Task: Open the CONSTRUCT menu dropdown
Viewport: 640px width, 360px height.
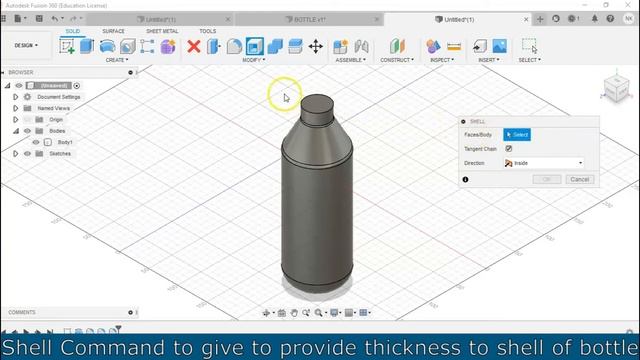Action: pyautogui.click(x=397, y=60)
